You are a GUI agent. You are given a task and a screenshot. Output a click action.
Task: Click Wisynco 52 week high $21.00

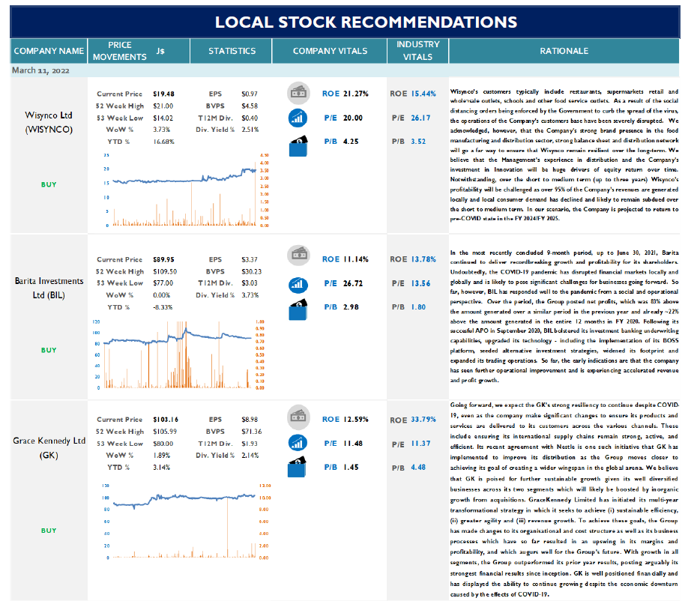(x=163, y=106)
